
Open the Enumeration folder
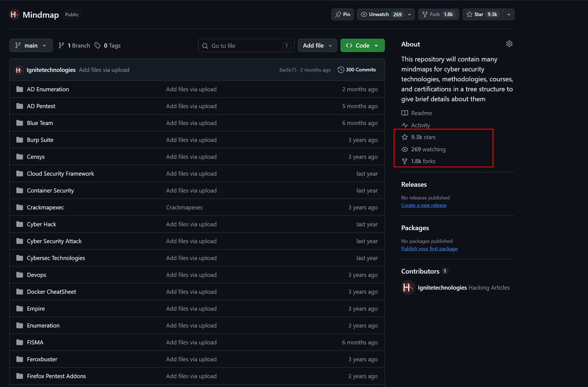click(43, 325)
